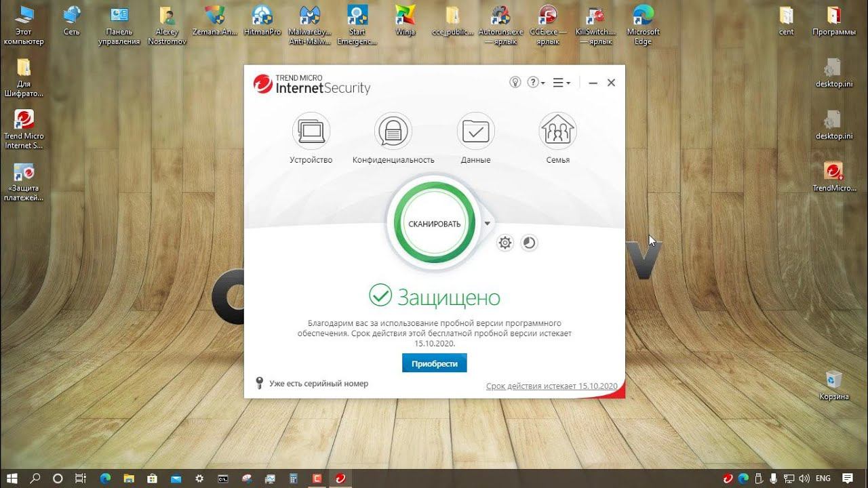Start scan with СКАНИРОВАТЬ button
868x488 pixels.
tap(434, 224)
